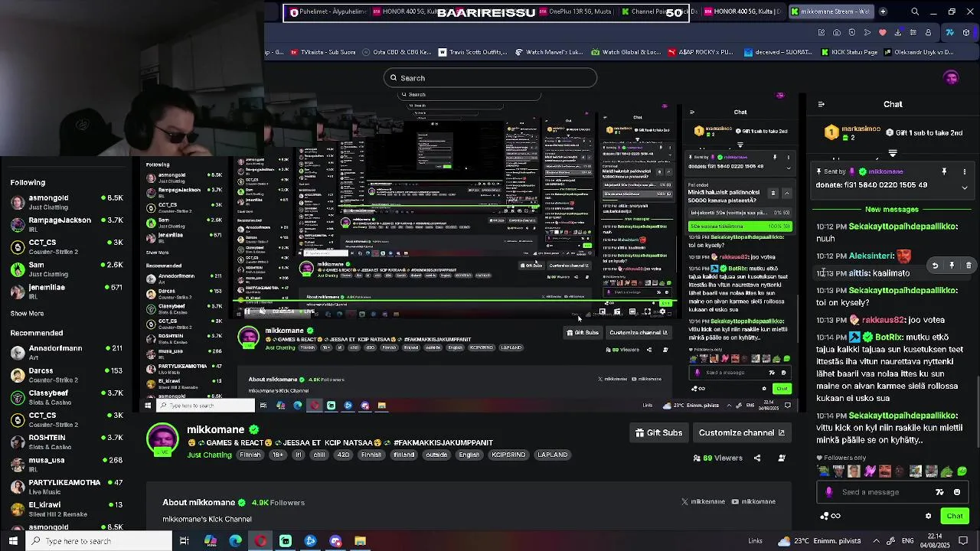Open musa_usa recommended channel
Image resolution: width=980 pixels, height=551 pixels.
click(x=66, y=465)
